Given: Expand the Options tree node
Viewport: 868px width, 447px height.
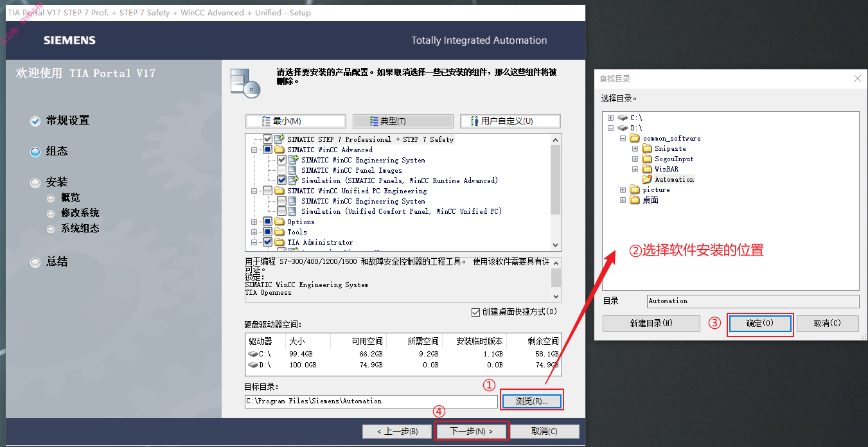Looking at the screenshot, I should point(254,222).
